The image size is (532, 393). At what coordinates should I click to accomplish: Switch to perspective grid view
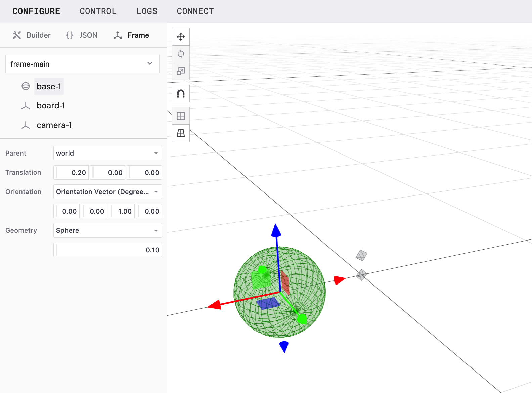pos(181,133)
